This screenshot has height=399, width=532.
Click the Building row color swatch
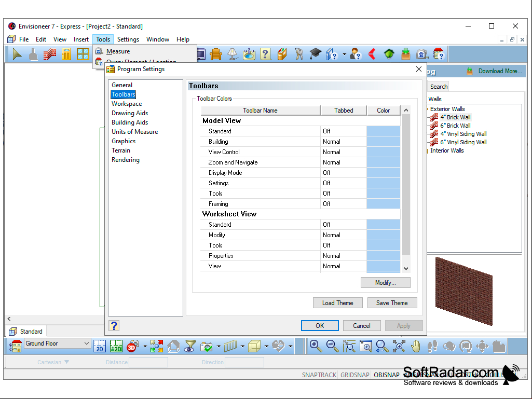tap(384, 142)
